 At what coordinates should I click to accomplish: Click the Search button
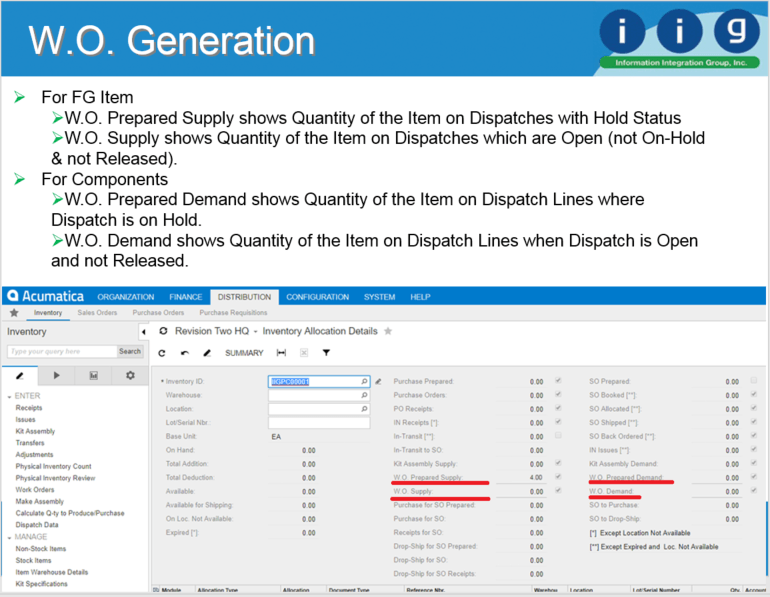pyautogui.click(x=130, y=352)
